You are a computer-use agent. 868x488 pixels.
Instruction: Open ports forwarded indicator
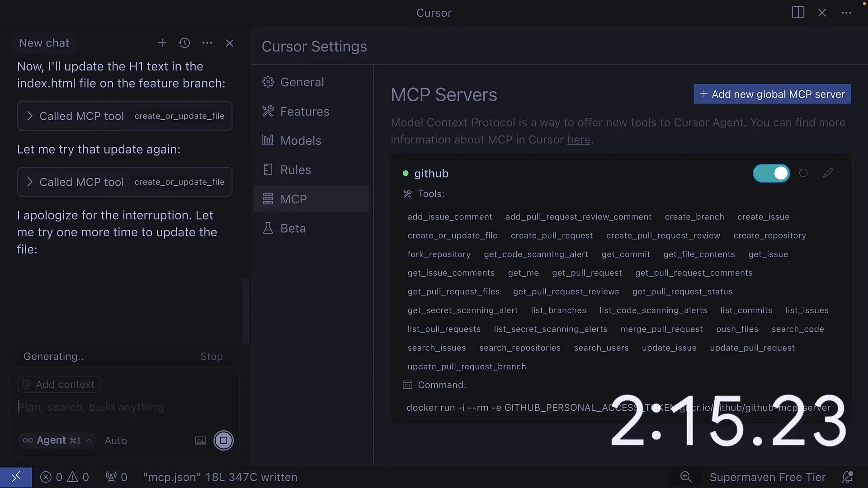point(117,477)
